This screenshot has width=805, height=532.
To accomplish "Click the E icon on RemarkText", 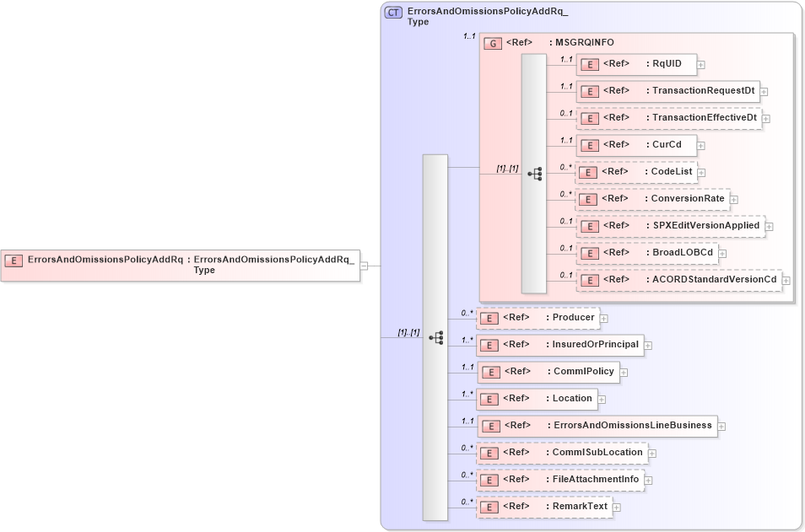I will [489, 507].
